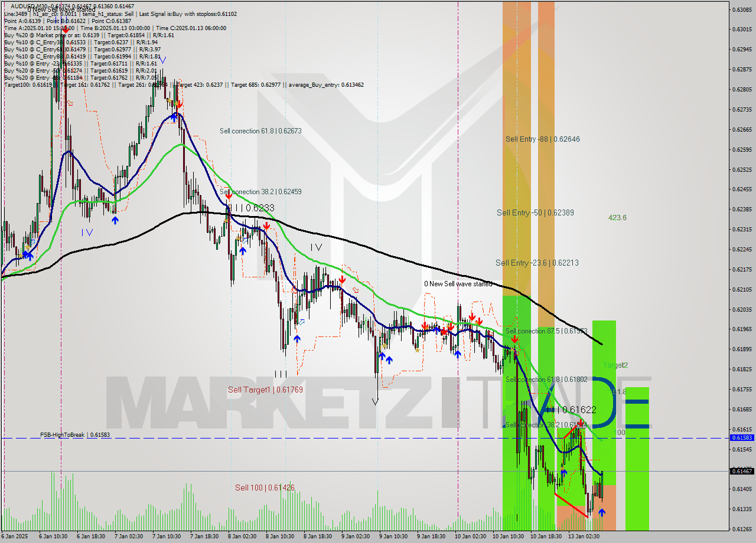Image resolution: width=756 pixels, height=543 pixels.
Task: Click the 0.61335 price axis label
Action: (x=742, y=509)
